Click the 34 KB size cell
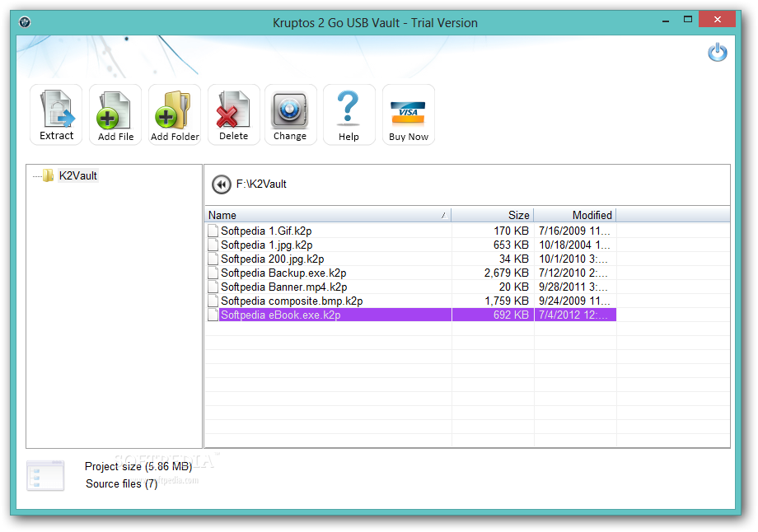 tap(493, 259)
